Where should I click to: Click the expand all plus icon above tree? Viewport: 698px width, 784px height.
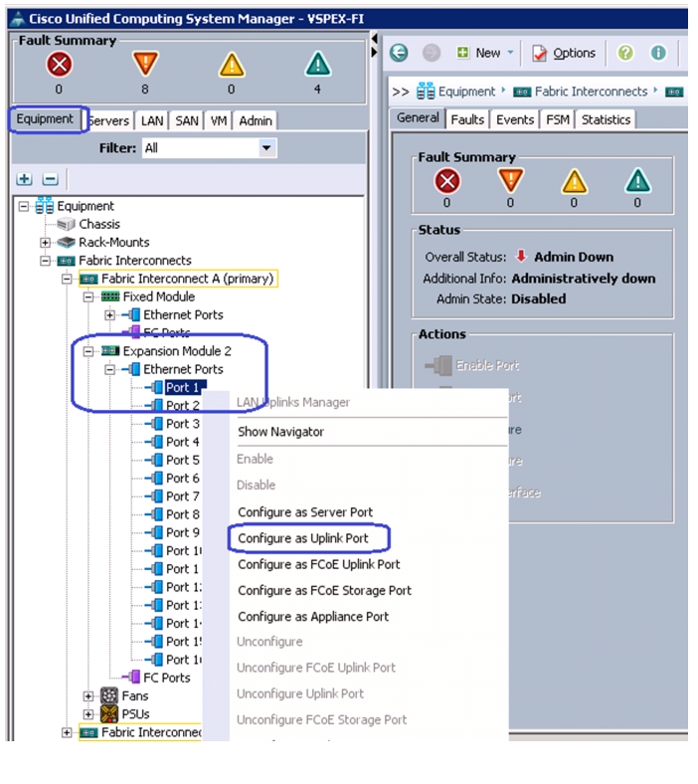[x=25, y=178]
